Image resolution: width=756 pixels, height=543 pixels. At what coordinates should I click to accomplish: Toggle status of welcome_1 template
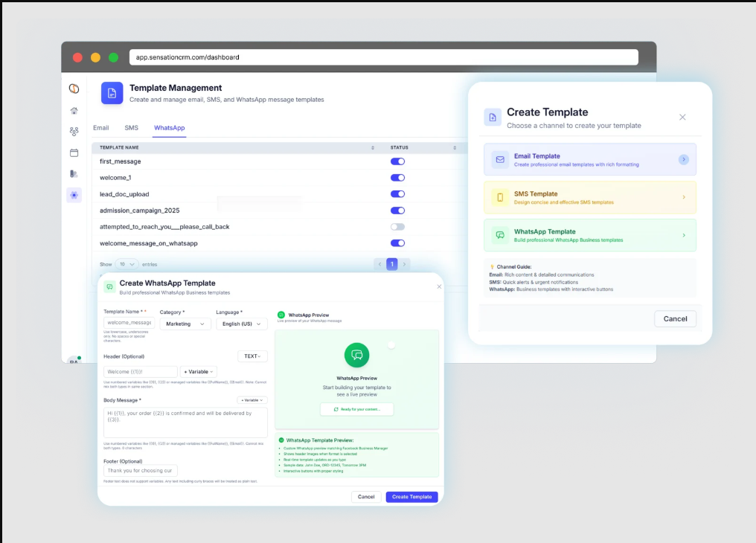coord(398,178)
